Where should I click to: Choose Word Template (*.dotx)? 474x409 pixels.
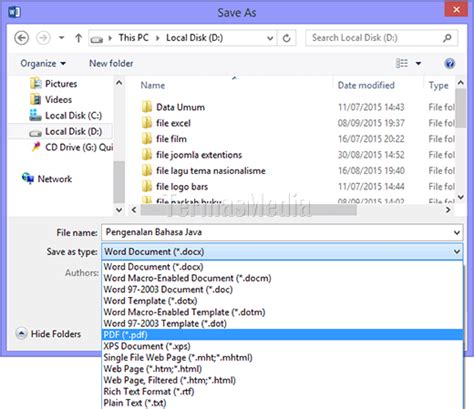pos(282,301)
